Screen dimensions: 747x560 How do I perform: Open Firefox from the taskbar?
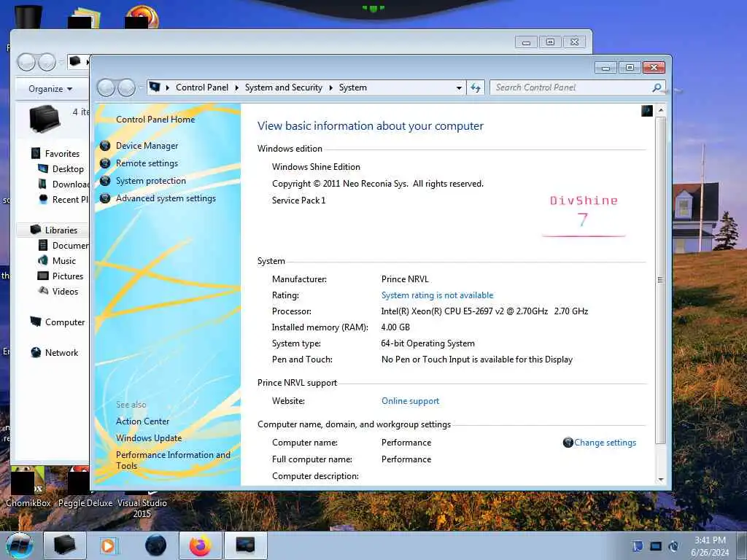point(200,545)
